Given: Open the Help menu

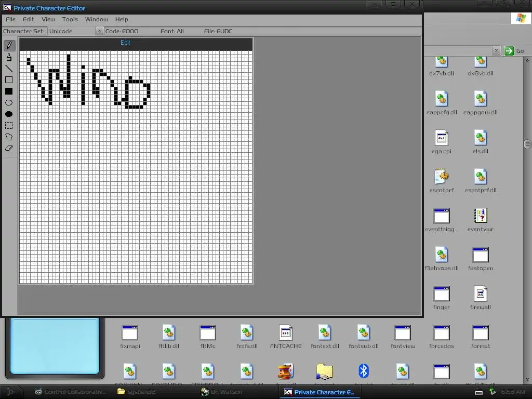Looking at the screenshot, I should click(122, 19).
